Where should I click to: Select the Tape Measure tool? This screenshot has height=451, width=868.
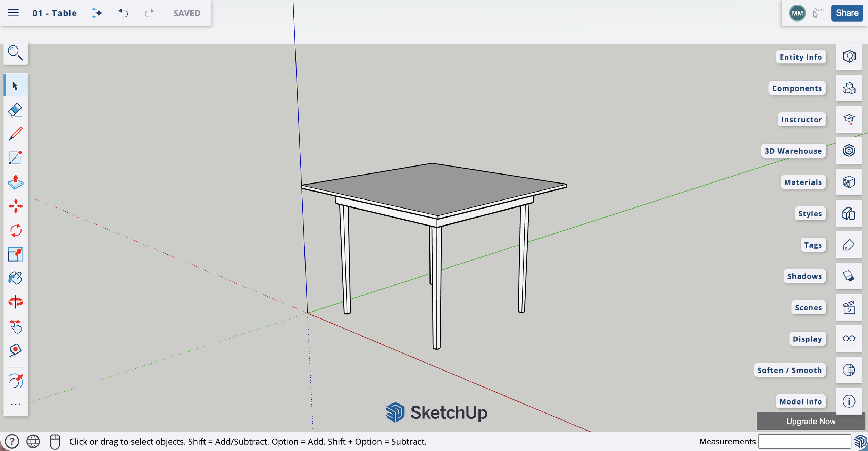click(x=15, y=350)
